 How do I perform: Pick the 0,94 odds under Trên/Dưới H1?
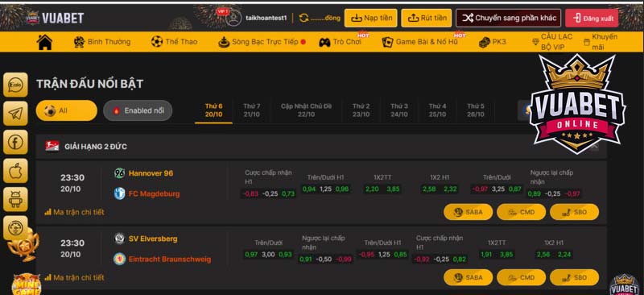(309, 189)
